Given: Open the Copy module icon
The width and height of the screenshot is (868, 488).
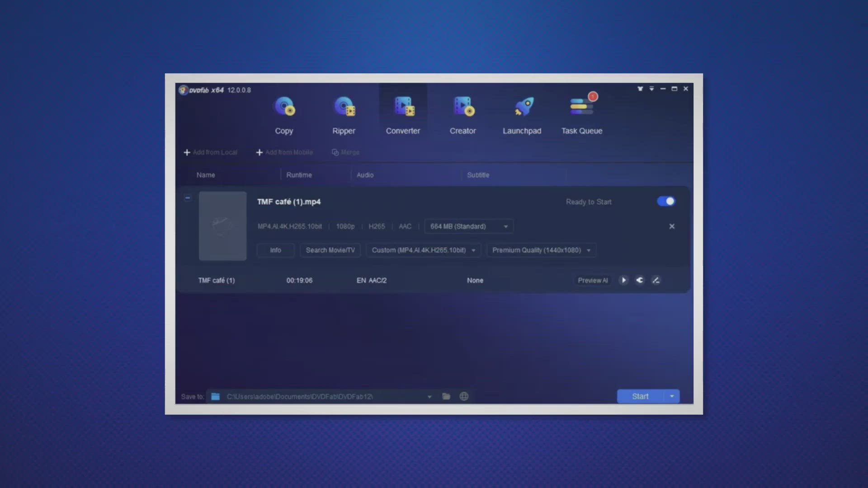Looking at the screenshot, I should pyautogui.click(x=284, y=108).
